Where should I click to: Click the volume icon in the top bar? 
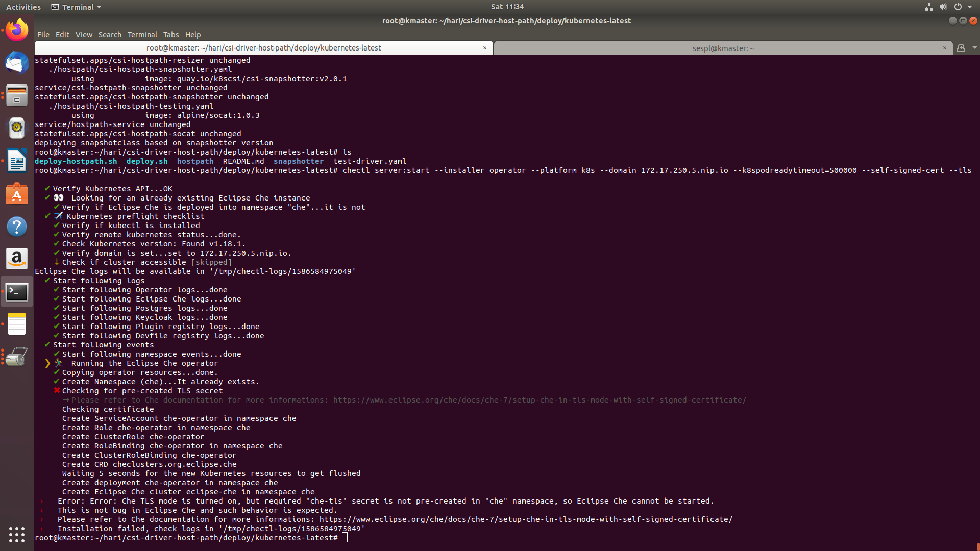tap(943, 7)
